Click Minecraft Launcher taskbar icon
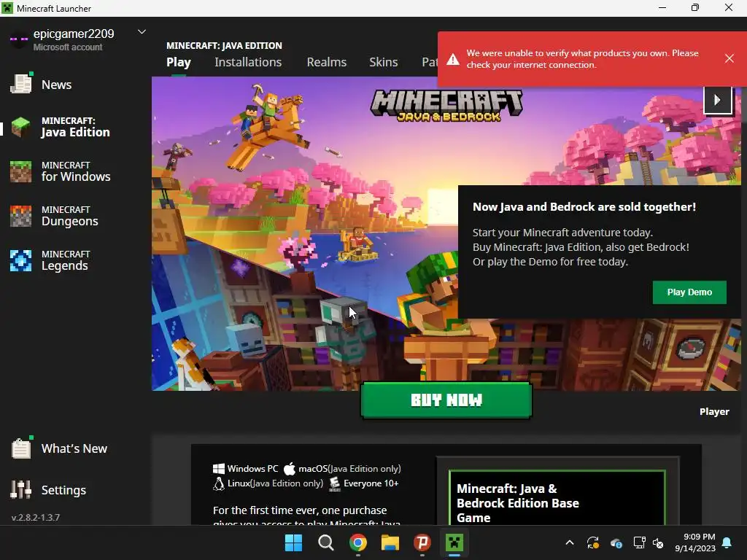The height and width of the screenshot is (560, 747). coord(454,542)
